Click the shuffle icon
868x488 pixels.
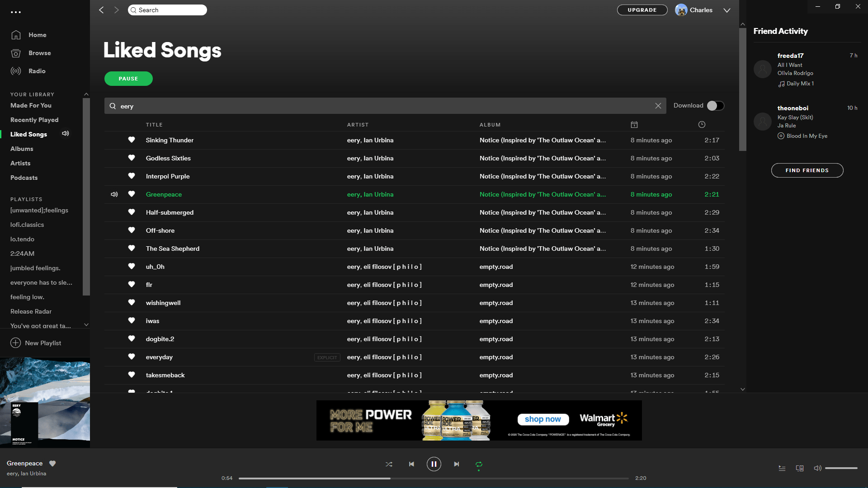(x=389, y=464)
